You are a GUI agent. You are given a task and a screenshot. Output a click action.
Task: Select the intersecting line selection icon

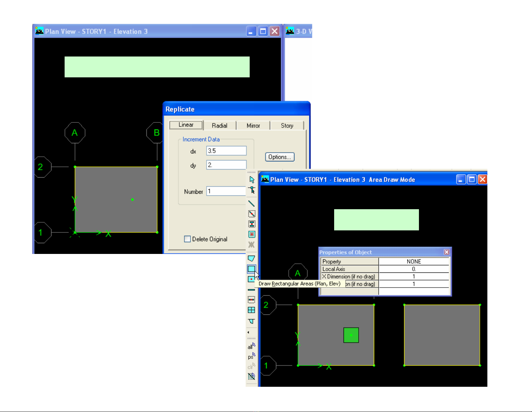(251, 376)
